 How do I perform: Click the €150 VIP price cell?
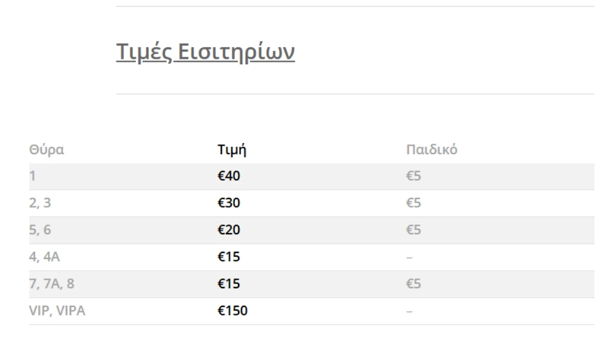click(x=233, y=311)
